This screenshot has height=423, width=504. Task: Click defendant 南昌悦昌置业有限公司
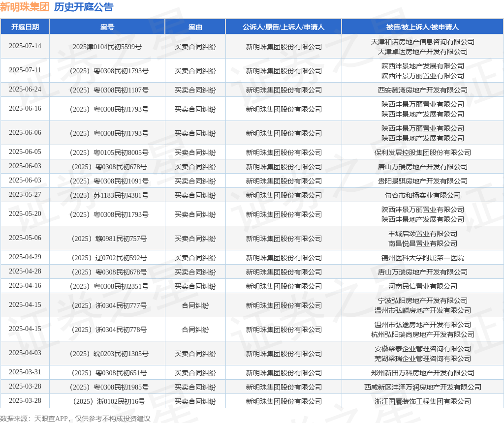(422, 243)
